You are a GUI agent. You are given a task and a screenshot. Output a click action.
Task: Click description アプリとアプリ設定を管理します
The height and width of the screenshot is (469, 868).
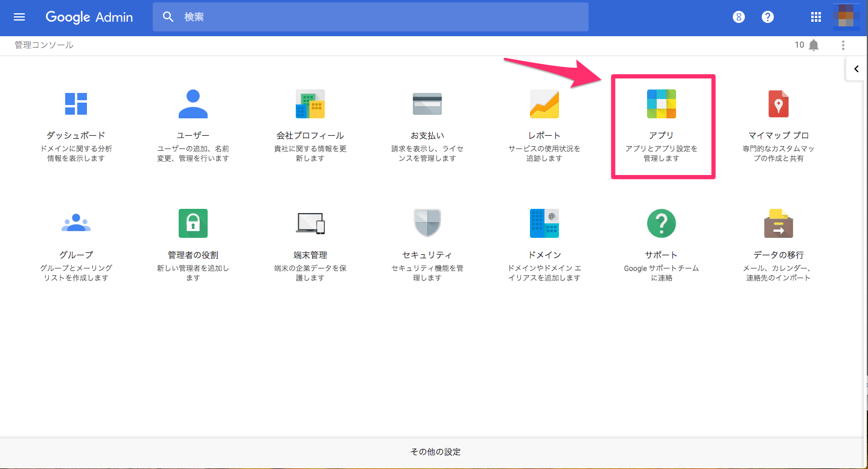pyautogui.click(x=662, y=153)
